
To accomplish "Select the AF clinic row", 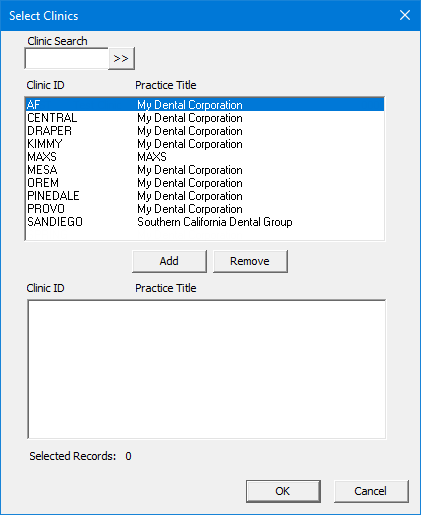I will [205, 105].
